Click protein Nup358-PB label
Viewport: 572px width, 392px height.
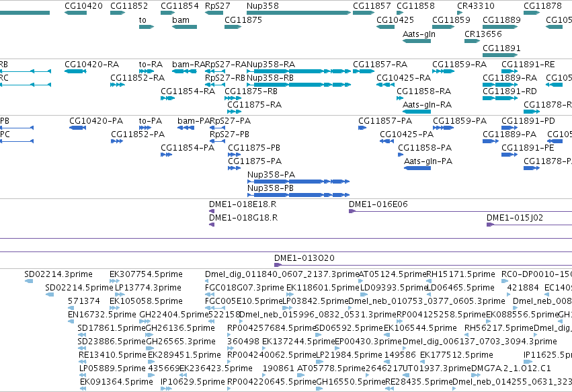(270, 188)
